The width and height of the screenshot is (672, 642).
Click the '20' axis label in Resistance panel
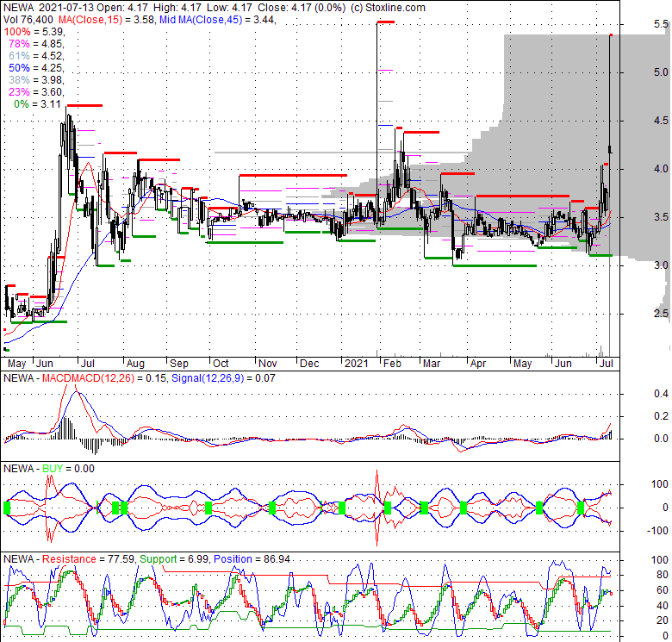coord(663,620)
